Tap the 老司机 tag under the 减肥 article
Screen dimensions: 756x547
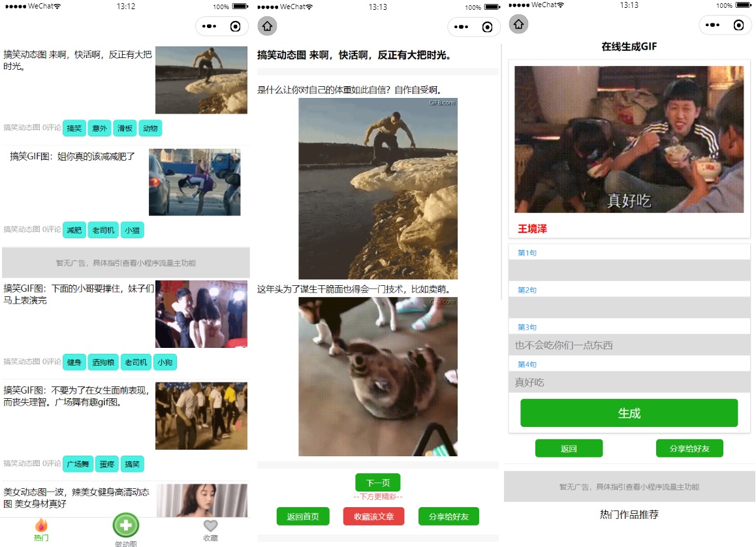102,230
